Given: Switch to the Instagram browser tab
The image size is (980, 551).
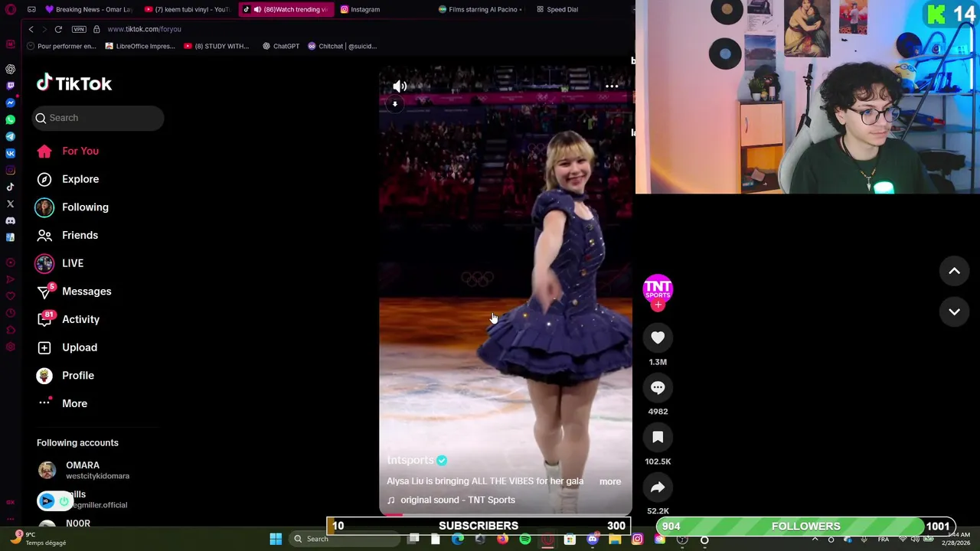Looking at the screenshot, I should tap(360, 9).
